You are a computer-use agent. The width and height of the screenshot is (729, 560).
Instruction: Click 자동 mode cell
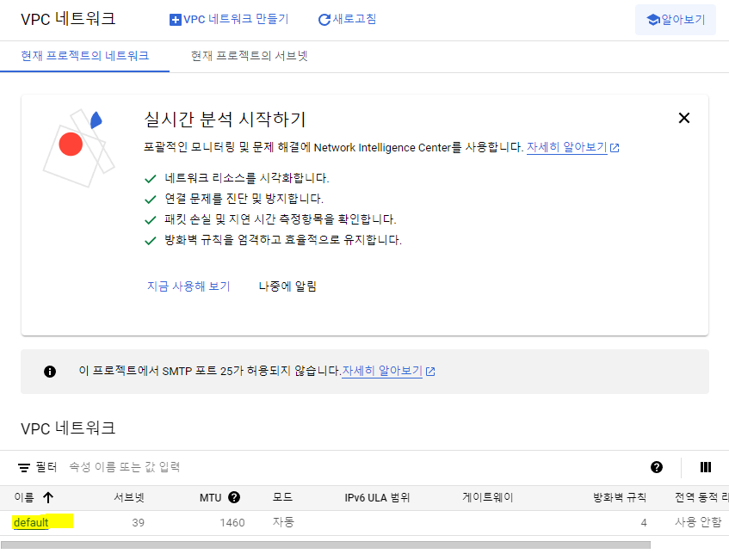283,522
